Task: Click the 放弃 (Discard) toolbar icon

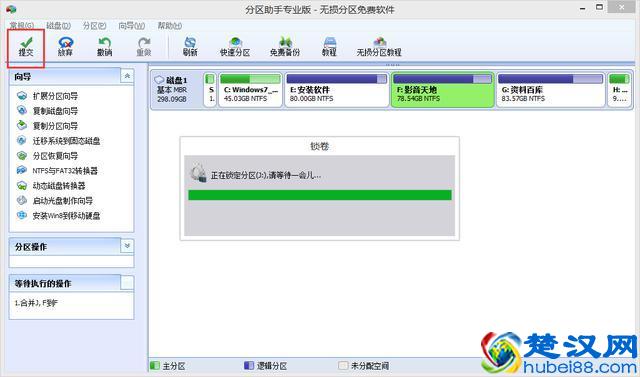Action: click(65, 42)
